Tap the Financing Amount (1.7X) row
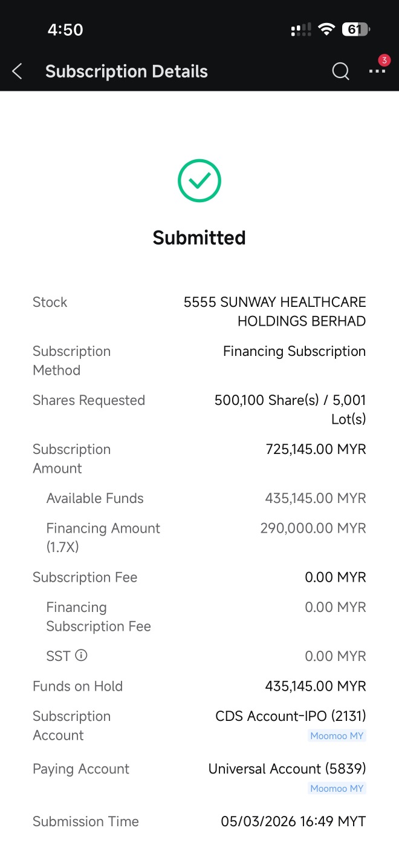Screen dimensions: 399x868 tap(199, 538)
